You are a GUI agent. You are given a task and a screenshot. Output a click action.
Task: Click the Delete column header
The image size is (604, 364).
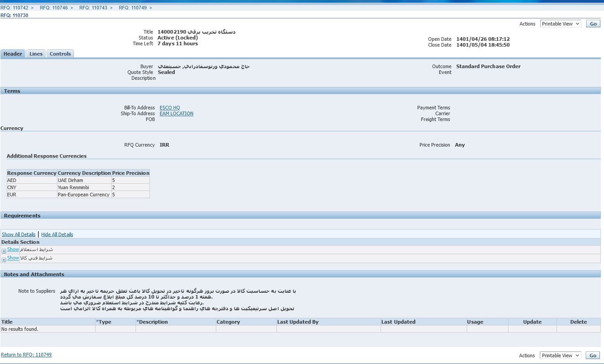(578, 322)
